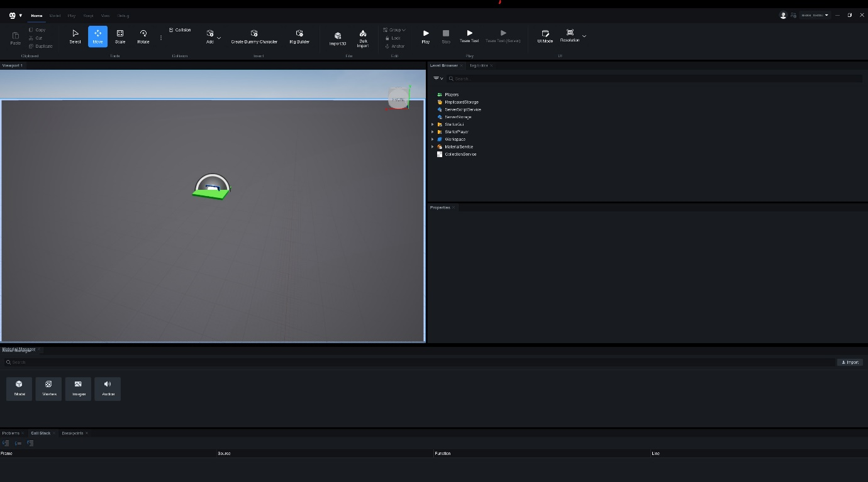Click the Select arrow tool
The image size is (868, 482).
coord(75,36)
